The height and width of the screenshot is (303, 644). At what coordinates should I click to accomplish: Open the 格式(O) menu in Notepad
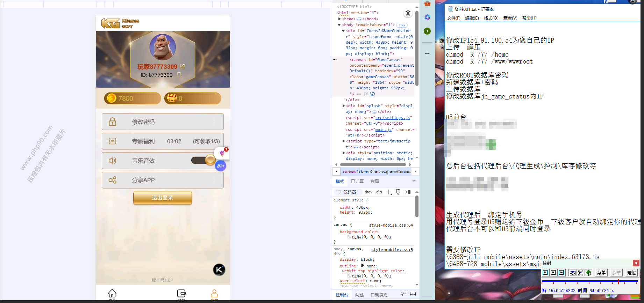491,18
